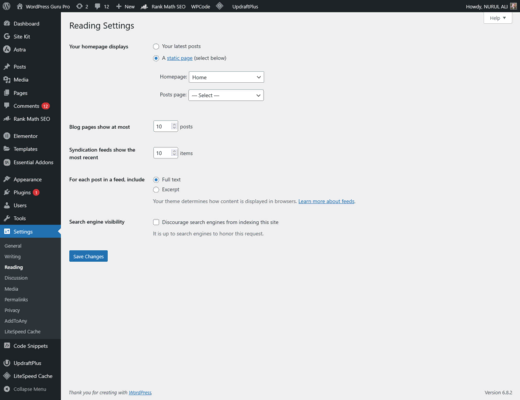This screenshot has height=400, width=520.
Task: Click the Dashboard gauge icon in sidebar
Action: point(7,23)
